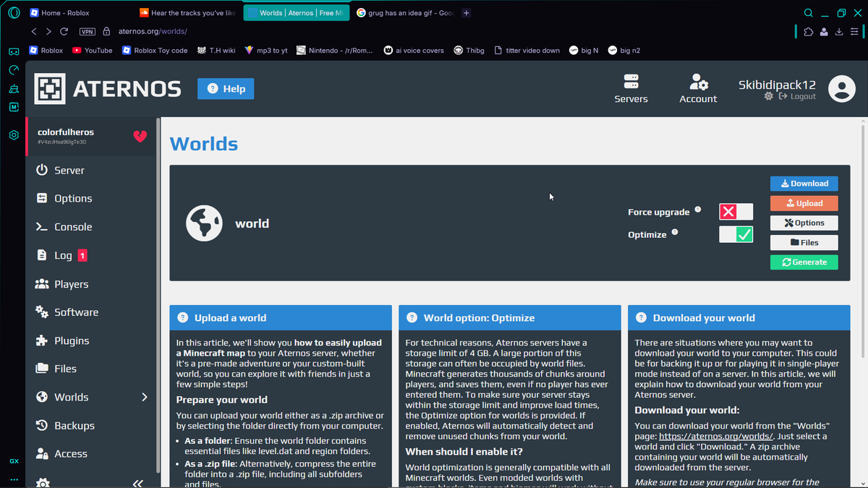Click the VPN badge in address bar

[88, 31]
